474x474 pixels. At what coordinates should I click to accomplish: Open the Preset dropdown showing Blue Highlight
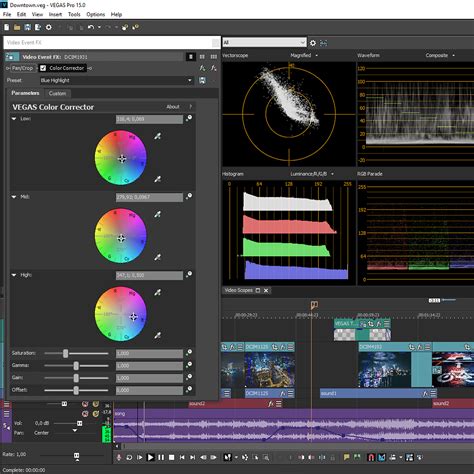pos(116,80)
